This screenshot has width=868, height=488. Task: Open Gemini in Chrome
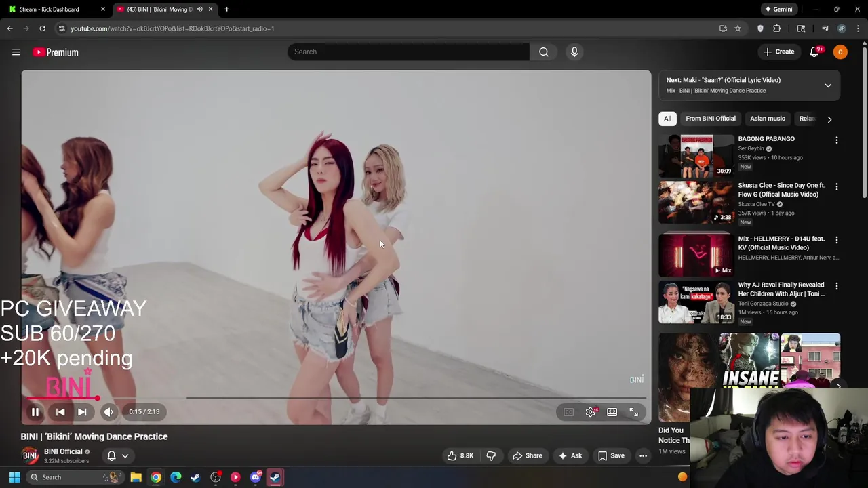pos(778,9)
